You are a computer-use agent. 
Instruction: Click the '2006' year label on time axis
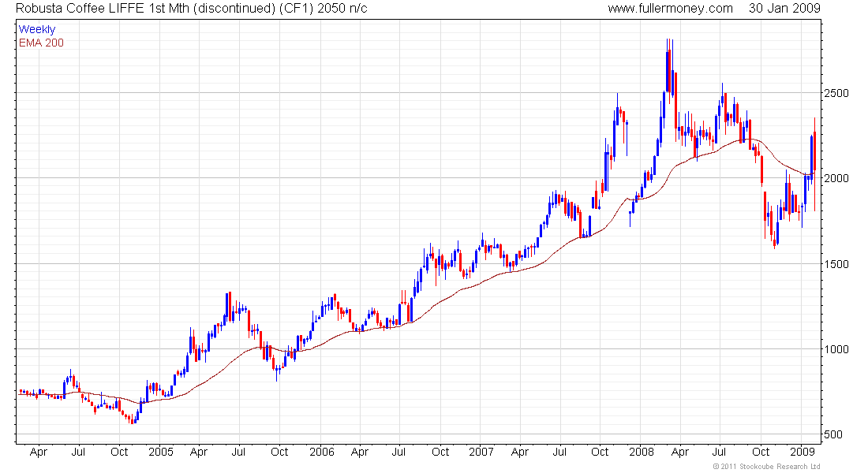[x=322, y=452]
